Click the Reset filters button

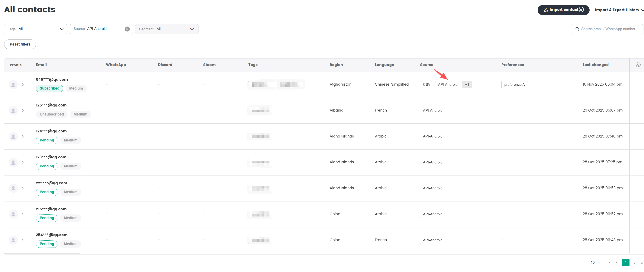pyautogui.click(x=20, y=44)
